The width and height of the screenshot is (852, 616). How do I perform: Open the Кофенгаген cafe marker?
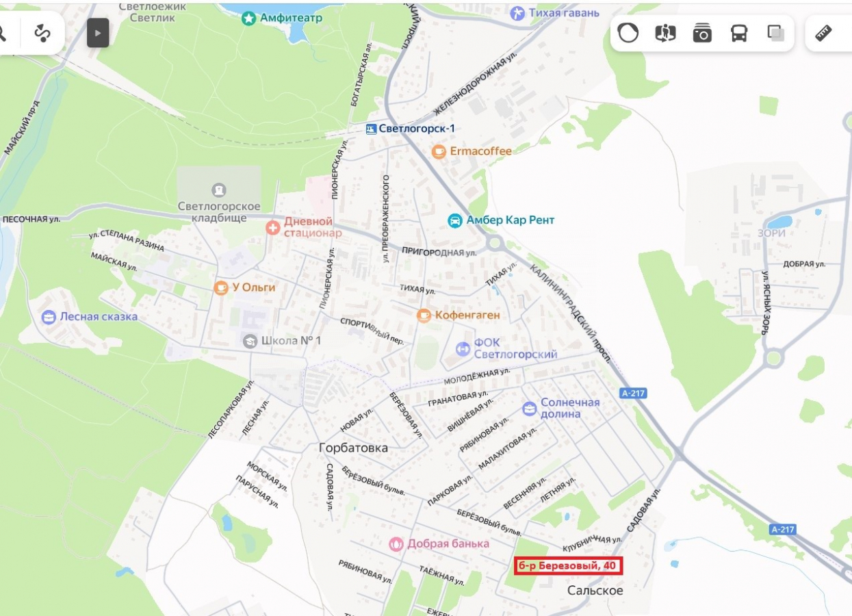click(x=424, y=316)
